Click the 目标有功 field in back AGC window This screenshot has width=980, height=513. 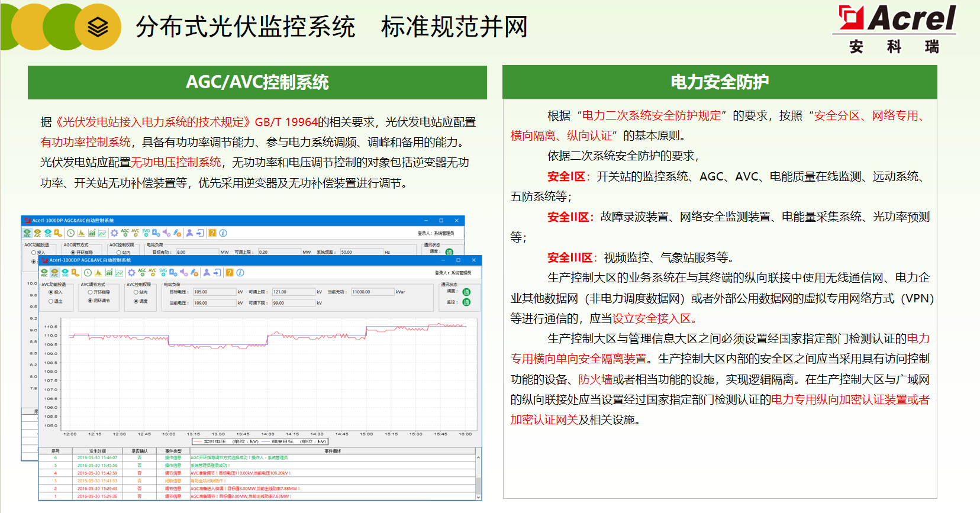[x=197, y=252]
